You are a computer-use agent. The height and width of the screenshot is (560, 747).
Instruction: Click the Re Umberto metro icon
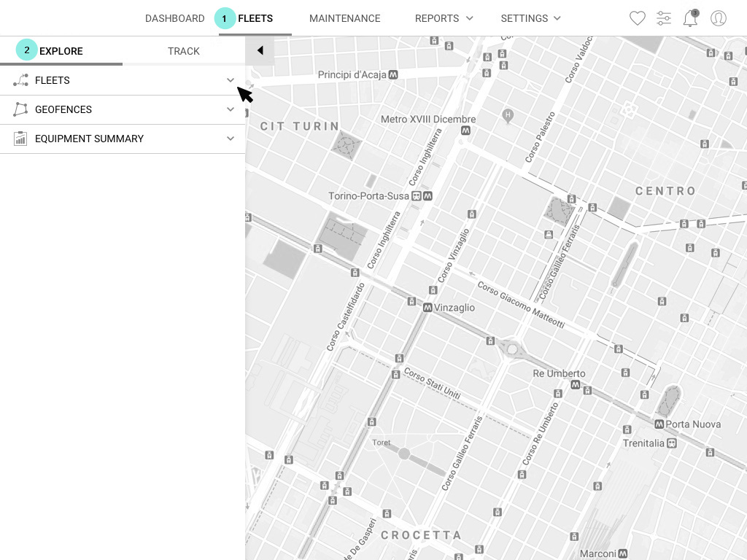click(576, 384)
